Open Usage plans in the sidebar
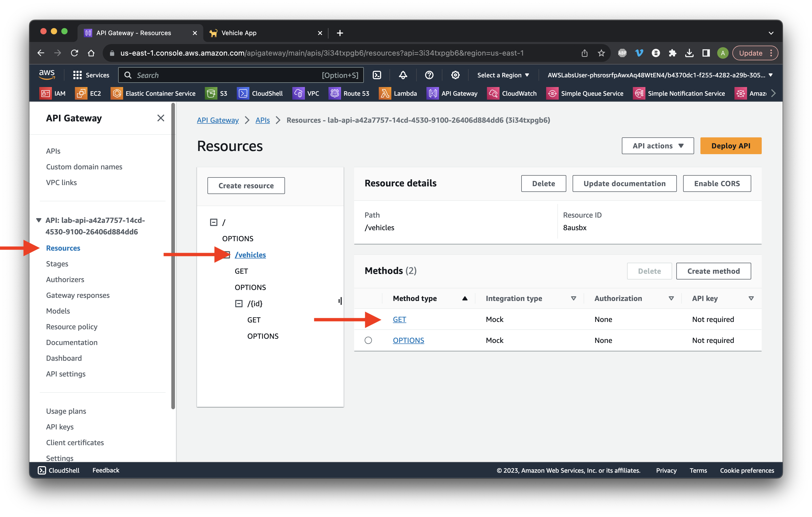The image size is (812, 517). [66, 411]
